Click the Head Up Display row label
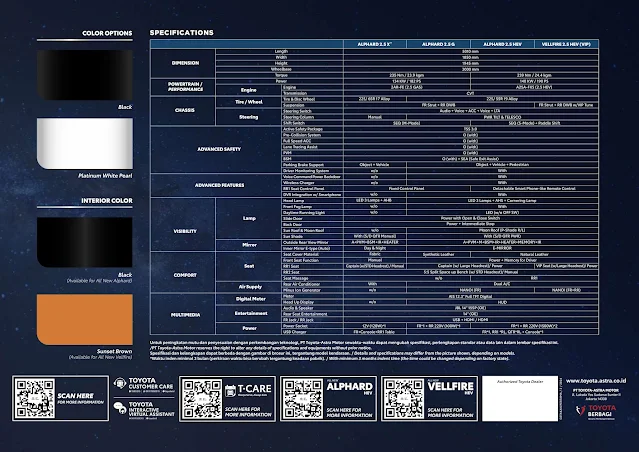The width and height of the screenshot is (639, 452). coord(299,302)
